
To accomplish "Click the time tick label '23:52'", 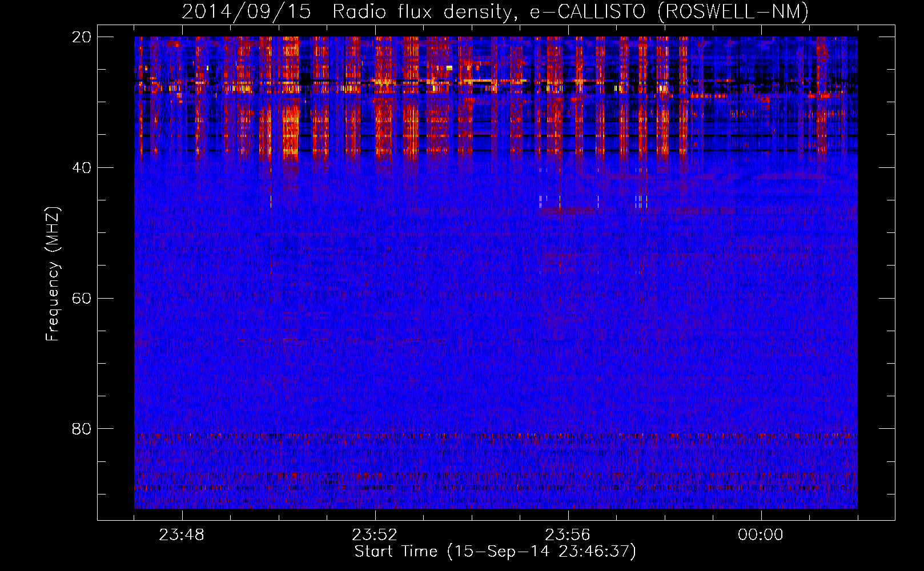I will coord(375,535).
